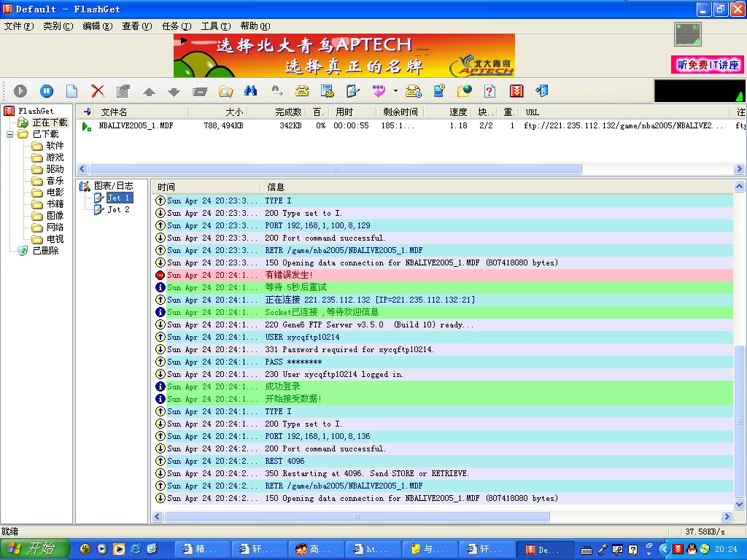
Task: Open help via the red question mark icon
Action: pos(490,91)
